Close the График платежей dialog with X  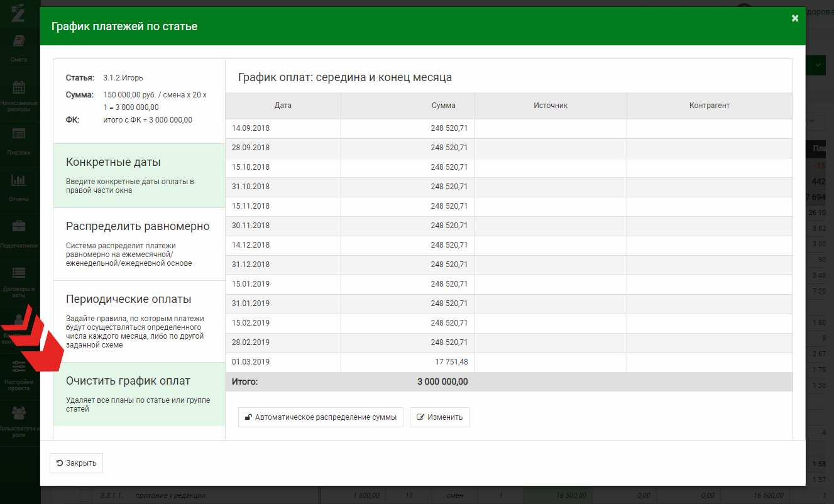795,18
